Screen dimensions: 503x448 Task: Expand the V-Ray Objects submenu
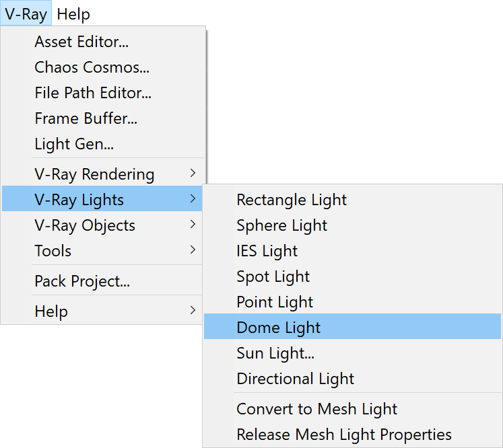pyautogui.click(x=102, y=225)
